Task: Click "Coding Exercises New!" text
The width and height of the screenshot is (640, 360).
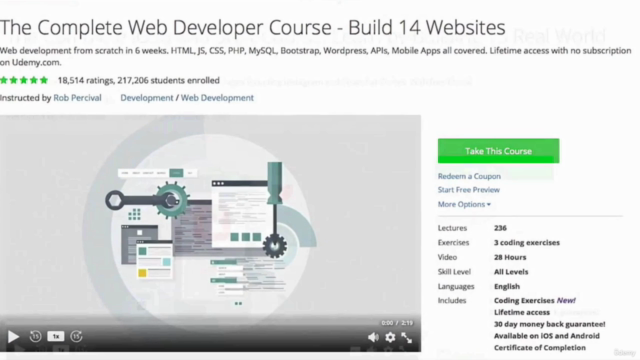Action: (535, 301)
